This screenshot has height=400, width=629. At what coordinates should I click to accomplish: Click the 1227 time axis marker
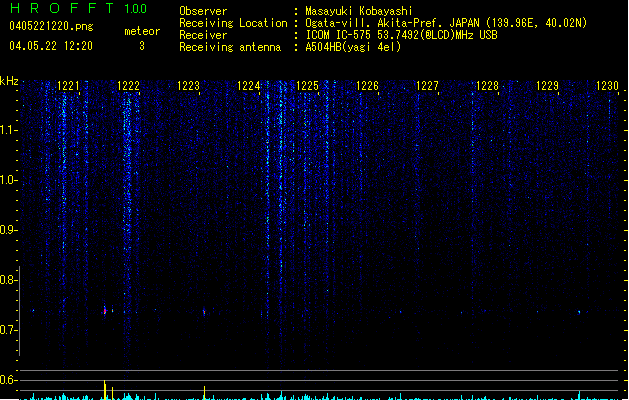(x=427, y=86)
